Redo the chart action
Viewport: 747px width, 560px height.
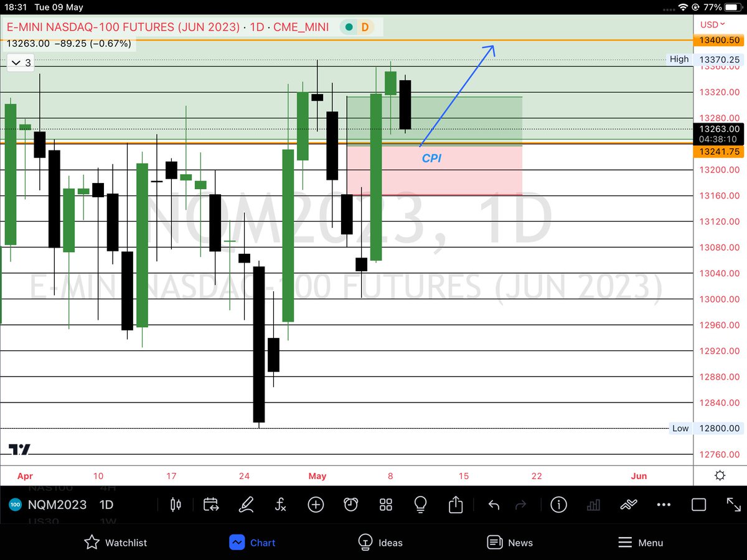coord(521,505)
